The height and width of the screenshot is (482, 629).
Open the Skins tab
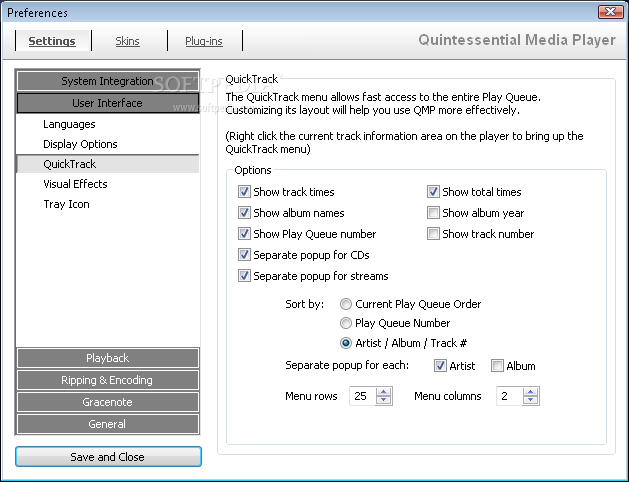pyautogui.click(x=128, y=41)
